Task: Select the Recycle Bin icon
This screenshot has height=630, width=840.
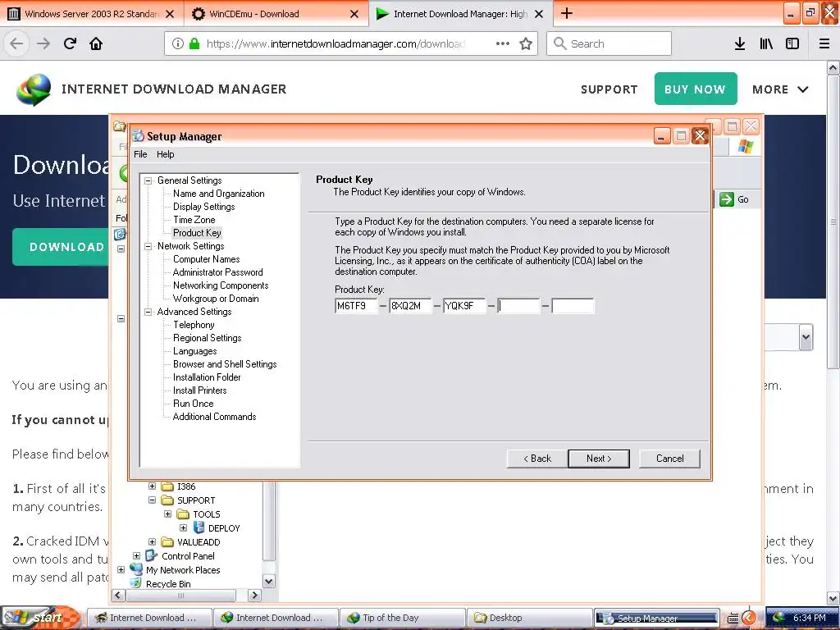Action: [x=137, y=583]
